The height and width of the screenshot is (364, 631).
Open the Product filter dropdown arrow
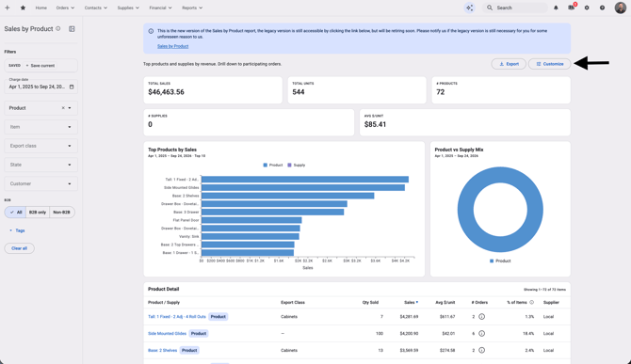point(70,108)
